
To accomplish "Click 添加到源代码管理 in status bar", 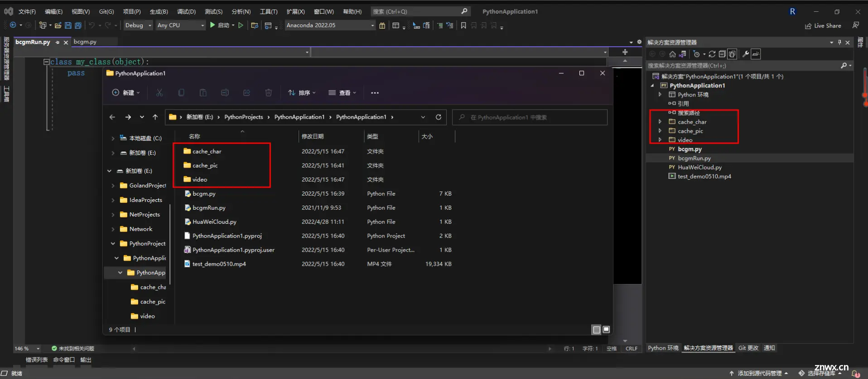I will coord(760,373).
